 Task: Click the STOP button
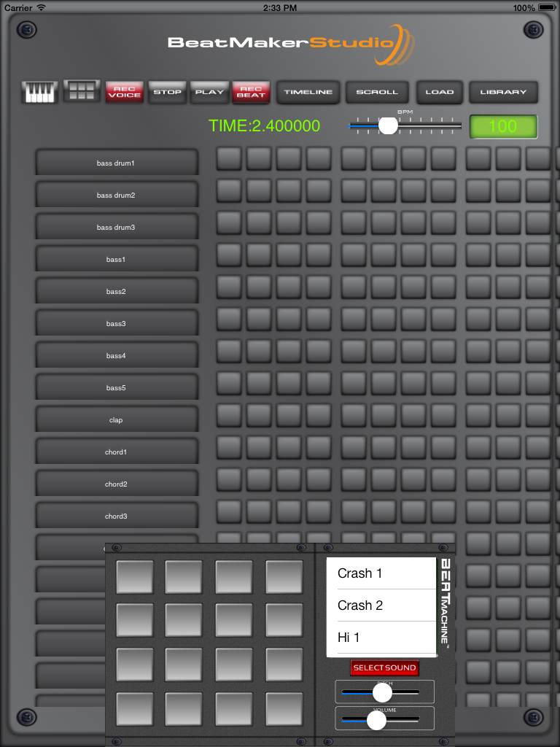click(167, 92)
